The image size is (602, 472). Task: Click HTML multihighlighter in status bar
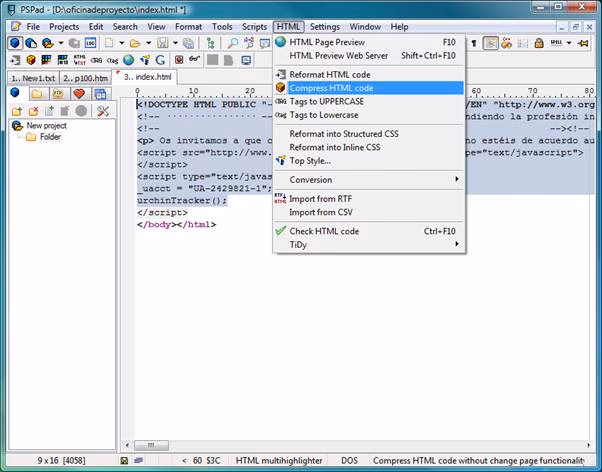pyautogui.click(x=279, y=460)
